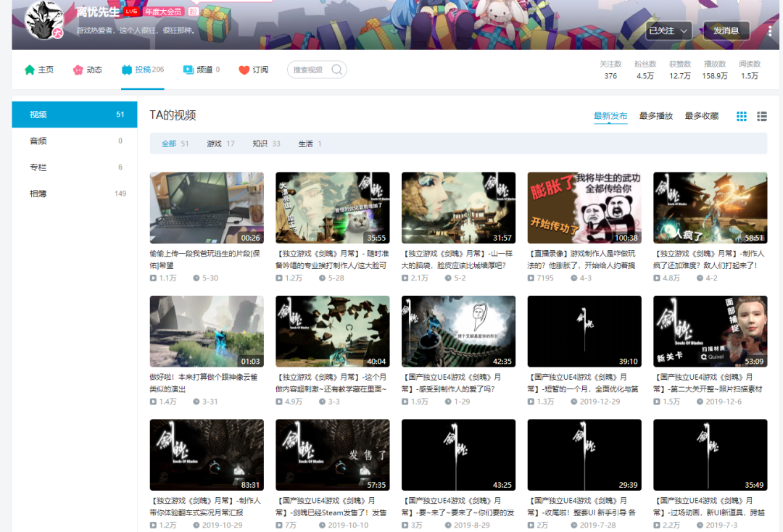Open title containing 剑魄已经Steam发售了
The height and width of the screenshot is (532, 783).
[x=331, y=507]
